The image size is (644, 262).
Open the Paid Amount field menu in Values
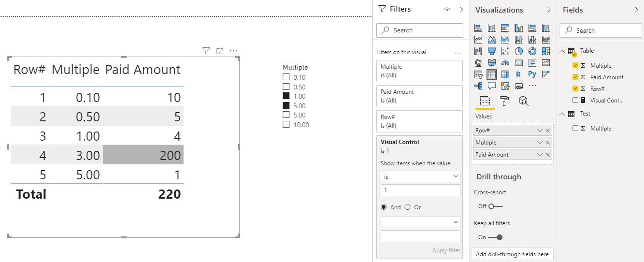540,155
